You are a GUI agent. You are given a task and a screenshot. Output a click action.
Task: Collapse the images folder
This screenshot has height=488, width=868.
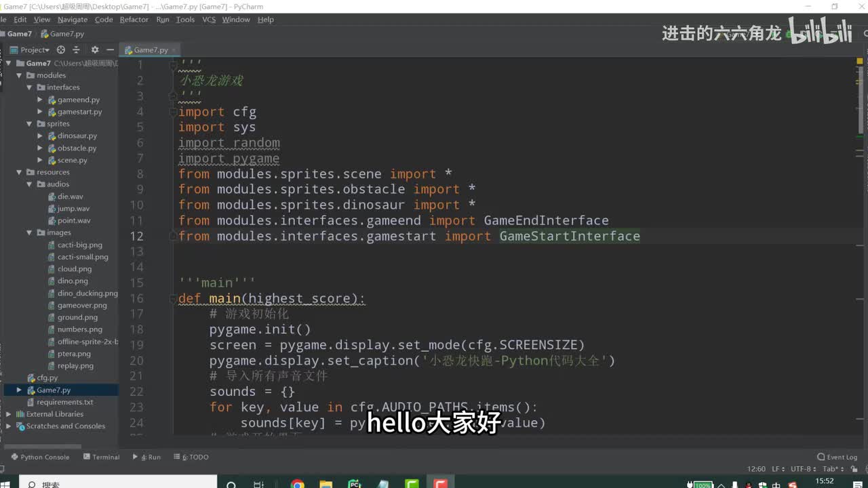[x=29, y=232]
